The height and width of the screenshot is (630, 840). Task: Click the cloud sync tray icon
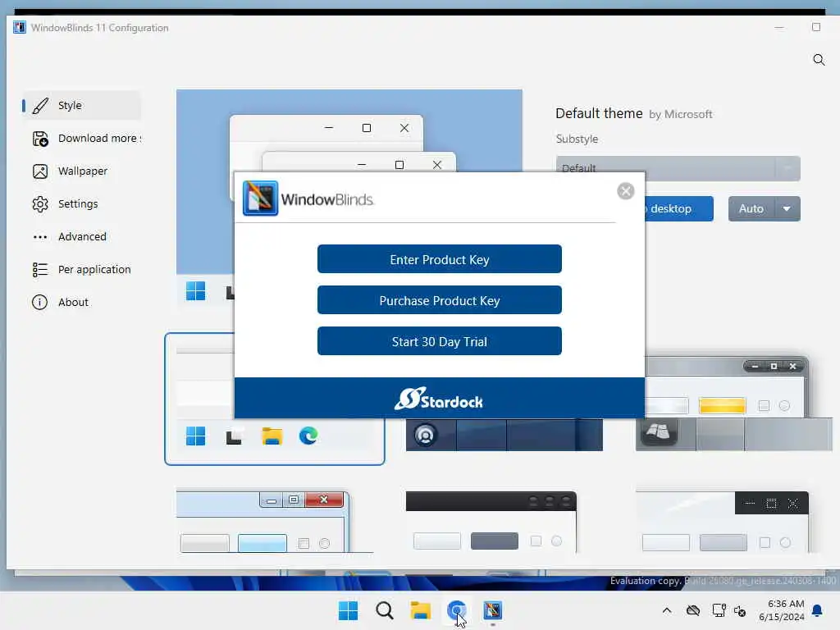pos(693,610)
